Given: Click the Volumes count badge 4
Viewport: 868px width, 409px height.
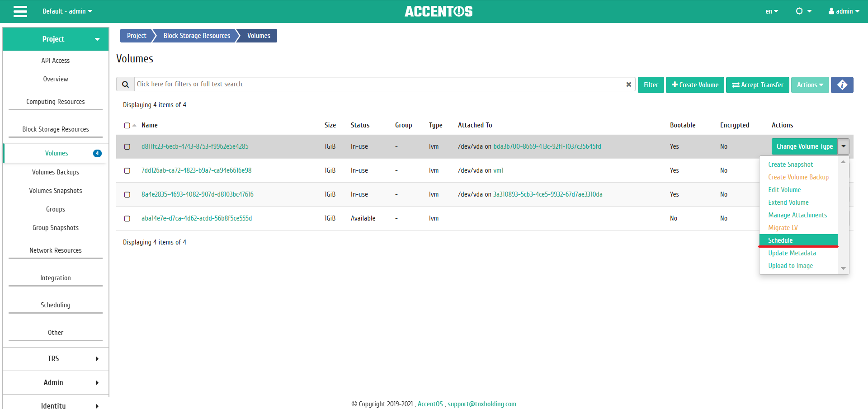Looking at the screenshot, I should tap(97, 153).
